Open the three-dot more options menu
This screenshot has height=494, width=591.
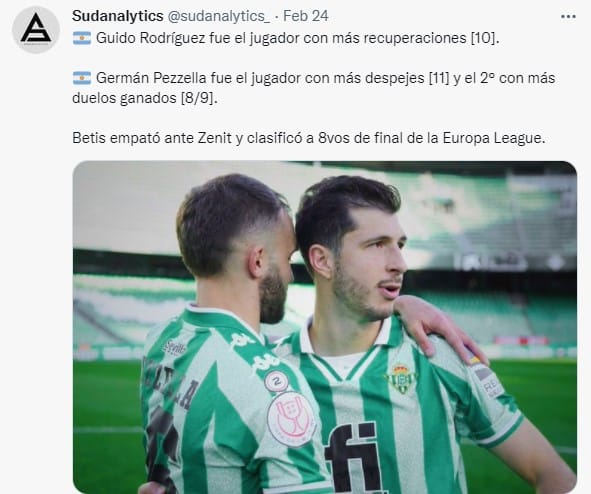[x=568, y=17]
